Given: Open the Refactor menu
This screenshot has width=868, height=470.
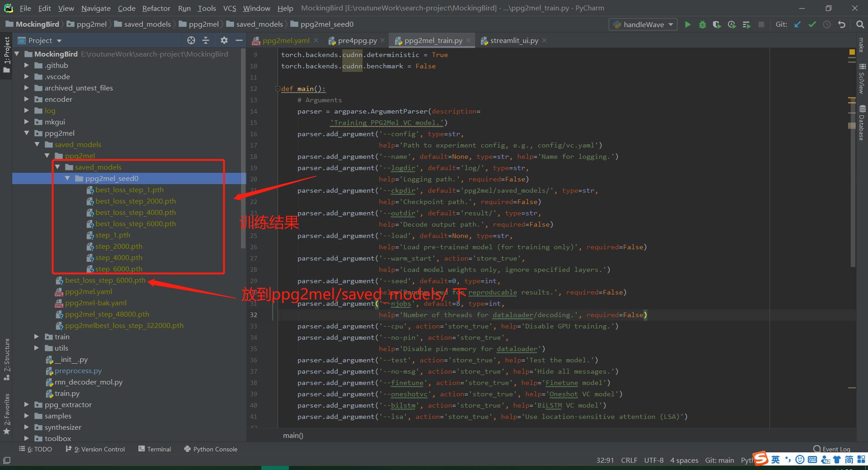Looking at the screenshot, I should 156,8.
